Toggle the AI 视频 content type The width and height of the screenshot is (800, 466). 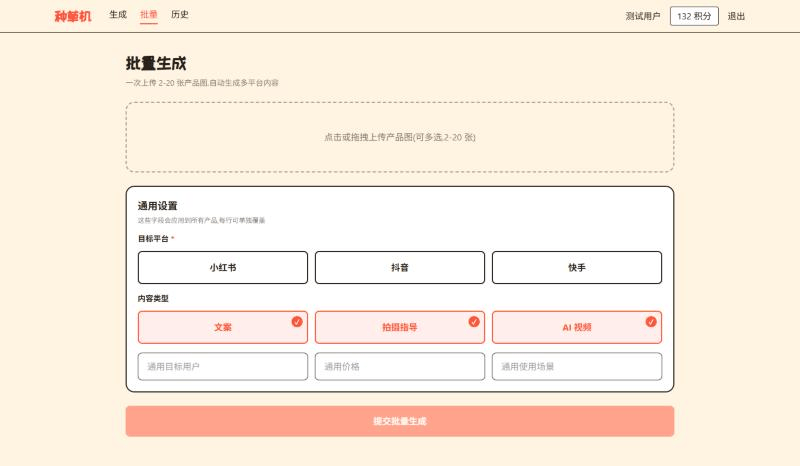coord(577,327)
